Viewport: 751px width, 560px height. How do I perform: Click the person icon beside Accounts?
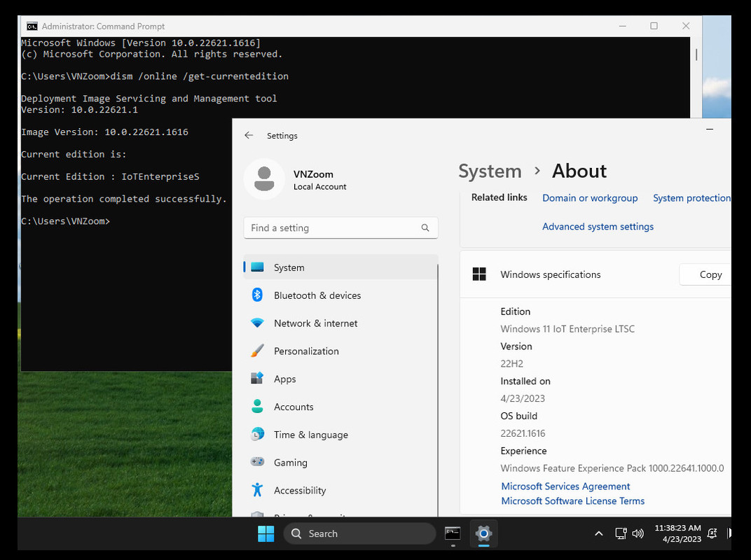[x=257, y=406]
